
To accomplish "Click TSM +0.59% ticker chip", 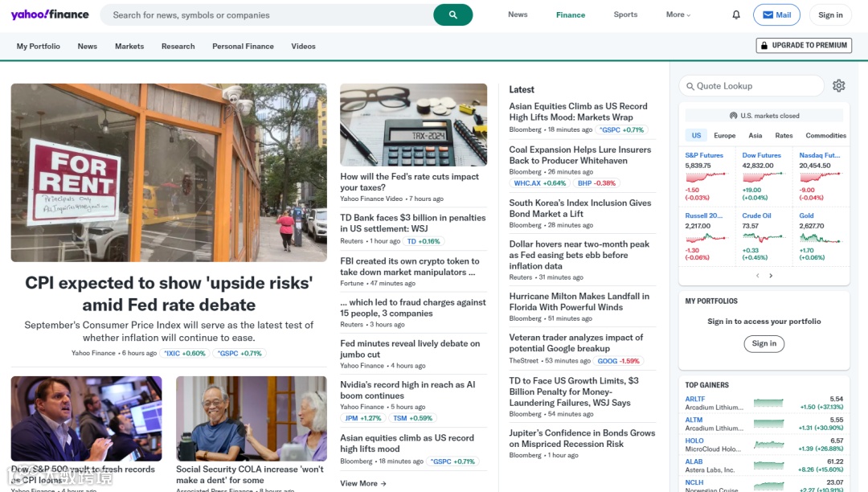I will [x=413, y=418].
